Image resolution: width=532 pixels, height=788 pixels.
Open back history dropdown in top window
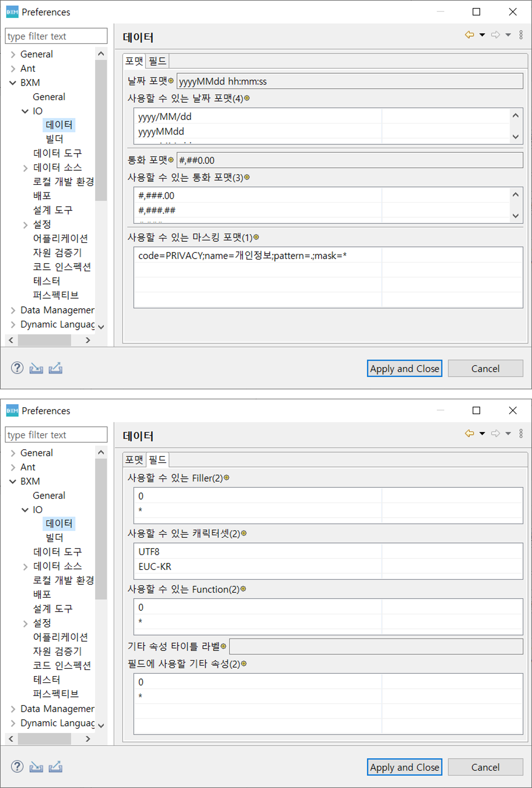coord(482,35)
